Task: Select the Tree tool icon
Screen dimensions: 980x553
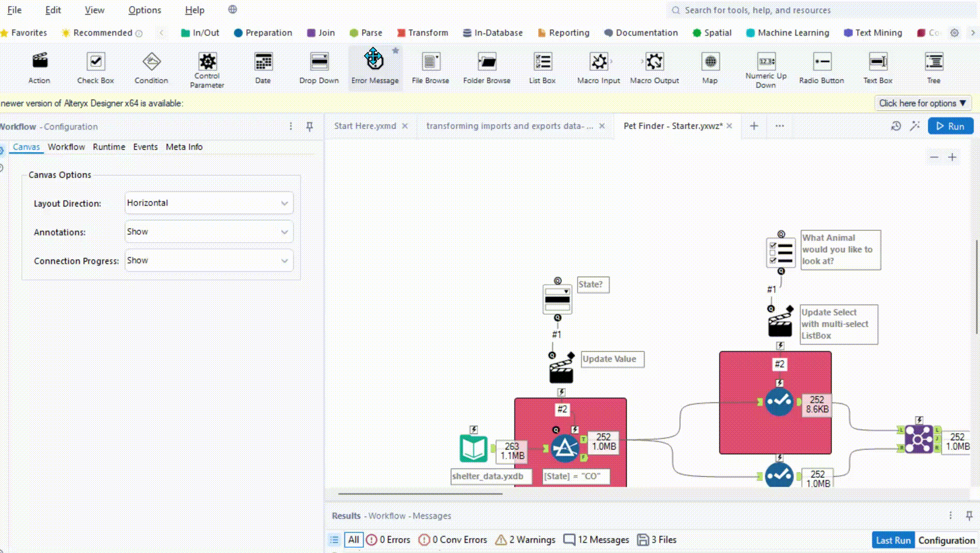Action: [934, 62]
